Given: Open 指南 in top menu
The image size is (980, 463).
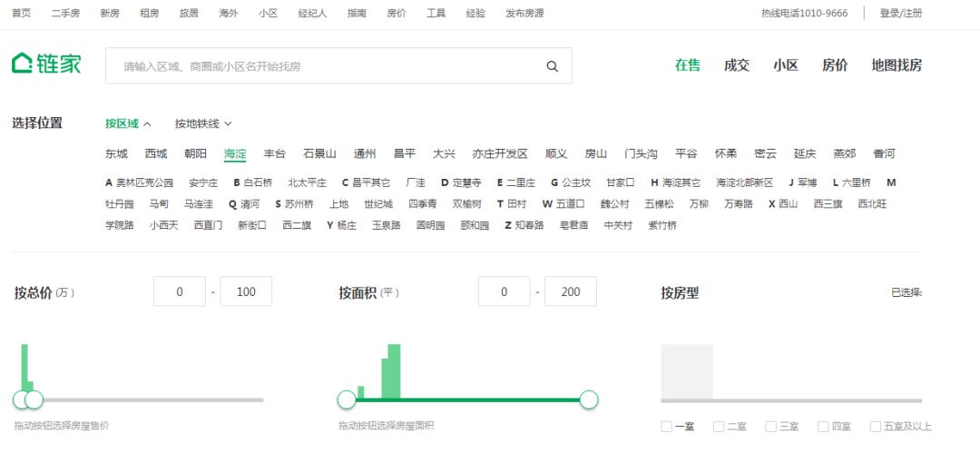Looking at the screenshot, I should point(357,13).
